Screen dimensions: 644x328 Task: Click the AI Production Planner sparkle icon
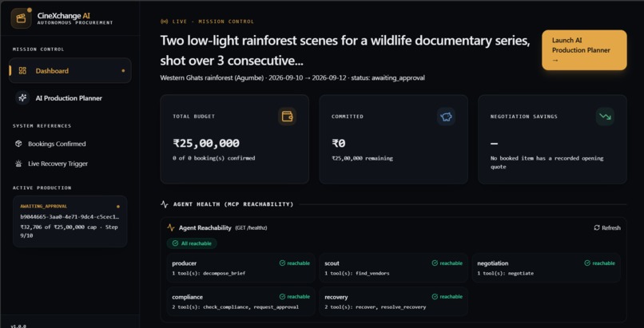point(22,98)
